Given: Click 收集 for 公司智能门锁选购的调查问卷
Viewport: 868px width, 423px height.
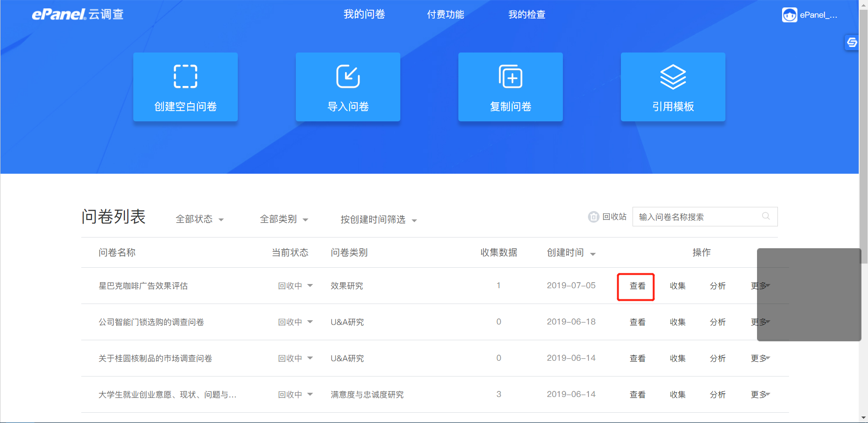Looking at the screenshot, I should tap(678, 322).
